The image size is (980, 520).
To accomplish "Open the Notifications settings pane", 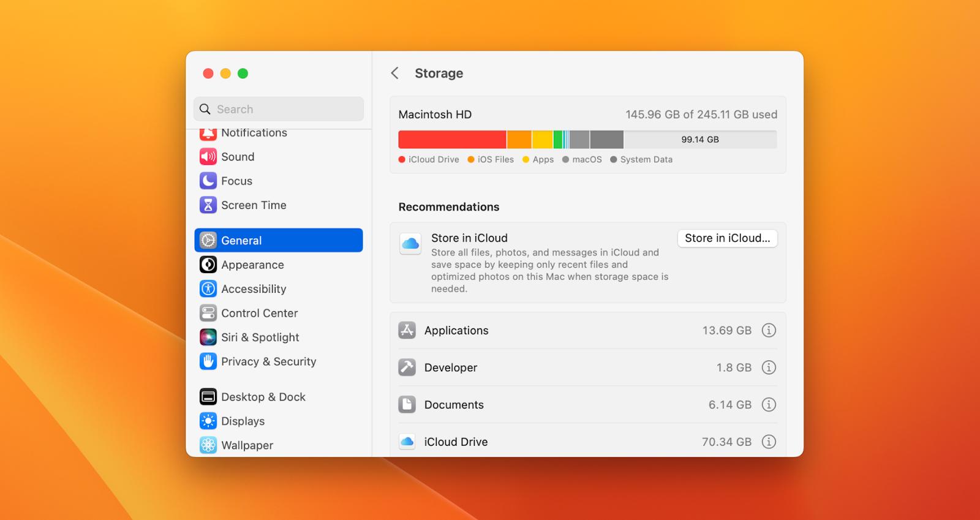I will point(279,133).
